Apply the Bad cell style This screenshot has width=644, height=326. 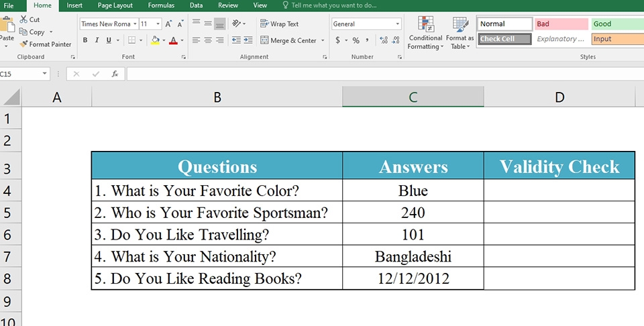561,24
